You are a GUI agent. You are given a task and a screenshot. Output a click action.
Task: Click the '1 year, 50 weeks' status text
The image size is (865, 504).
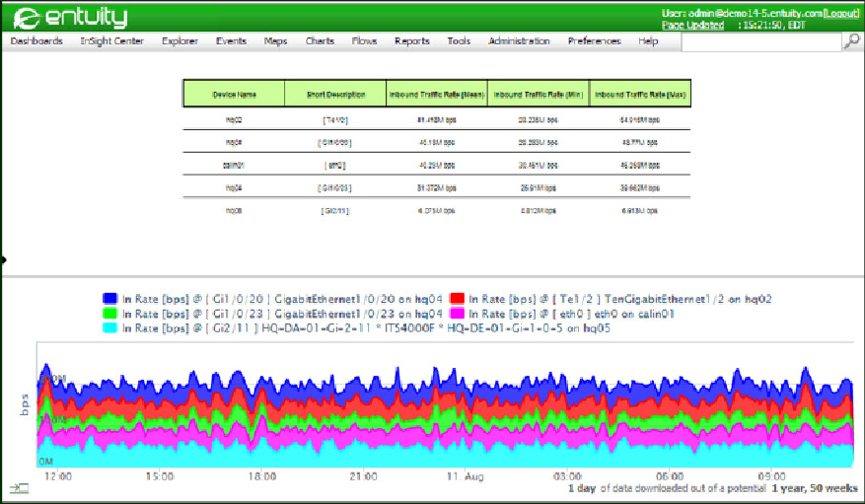coord(815,488)
